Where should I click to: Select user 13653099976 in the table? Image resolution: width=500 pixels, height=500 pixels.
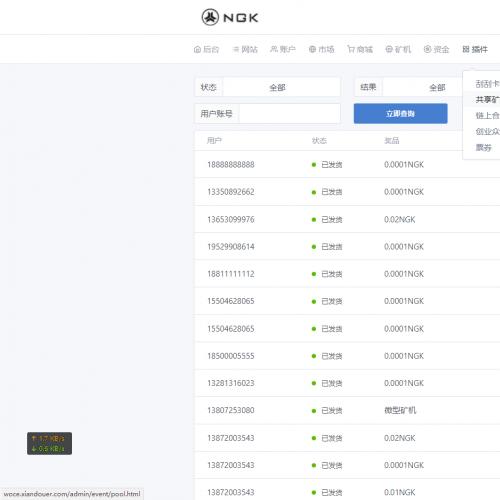231,220
